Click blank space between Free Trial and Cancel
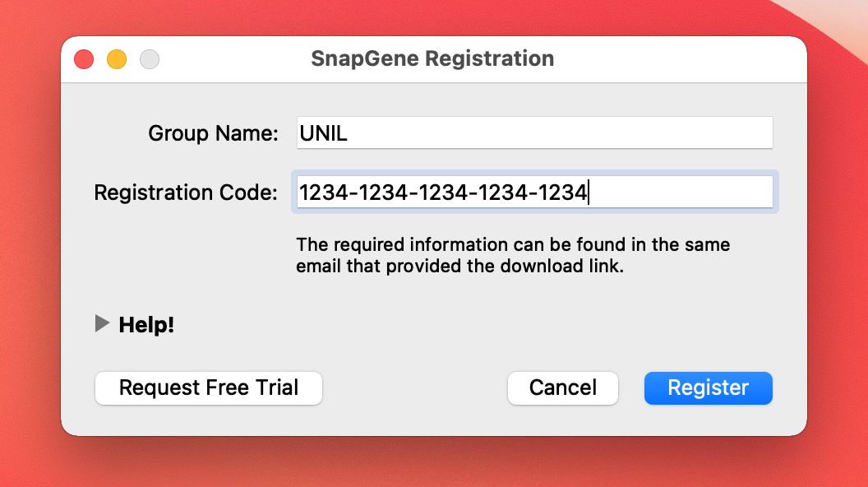 pos(415,388)
